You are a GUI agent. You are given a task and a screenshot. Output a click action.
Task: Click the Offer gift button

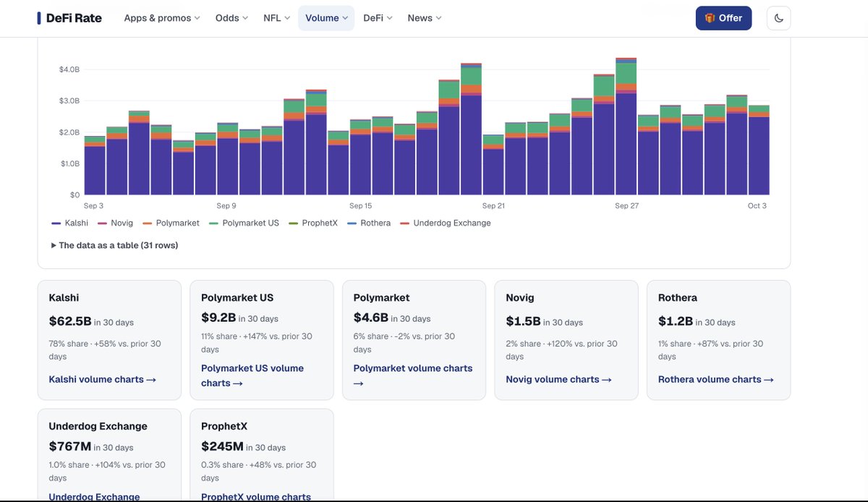723,18
